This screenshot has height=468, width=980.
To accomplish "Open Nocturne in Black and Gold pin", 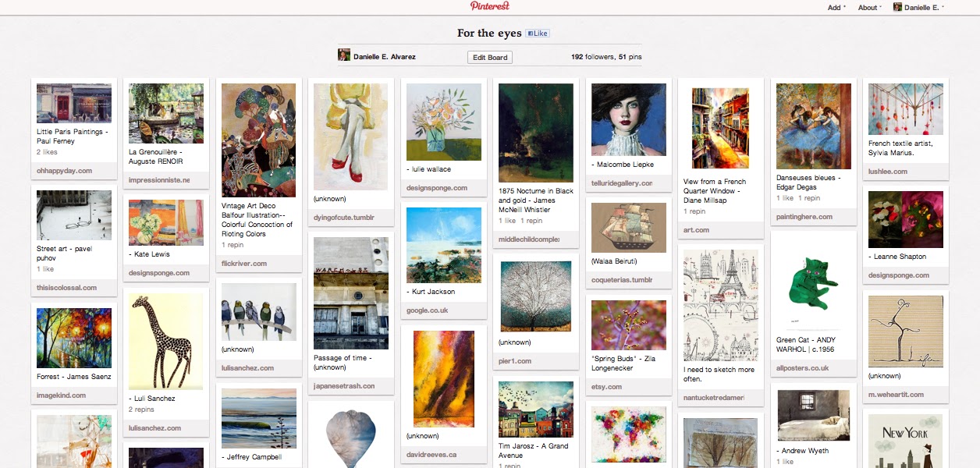I will pyautogui.click(x=535, y=133).
